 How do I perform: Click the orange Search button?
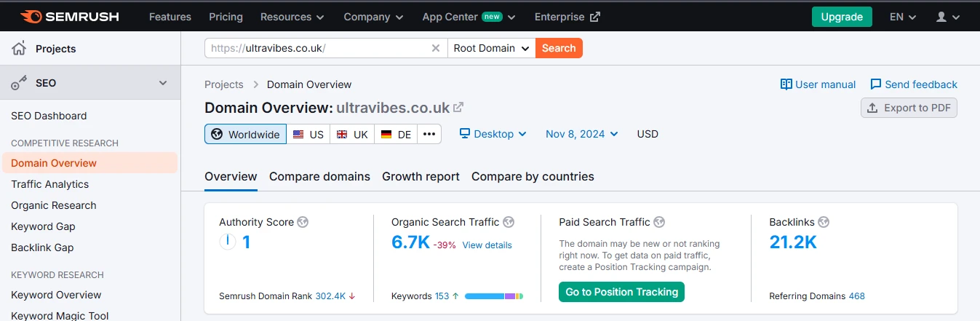[559, 48]
